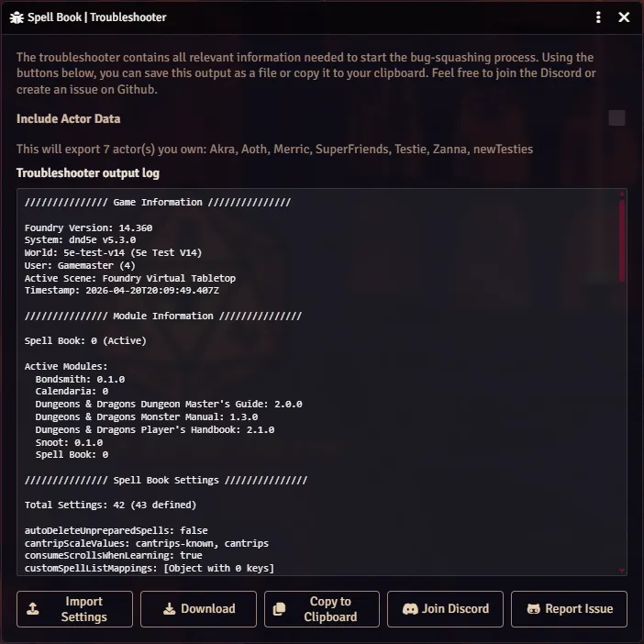Click the GitHub cat icon on Report Issue
644x644 pixels.
(x=533, y=608)
